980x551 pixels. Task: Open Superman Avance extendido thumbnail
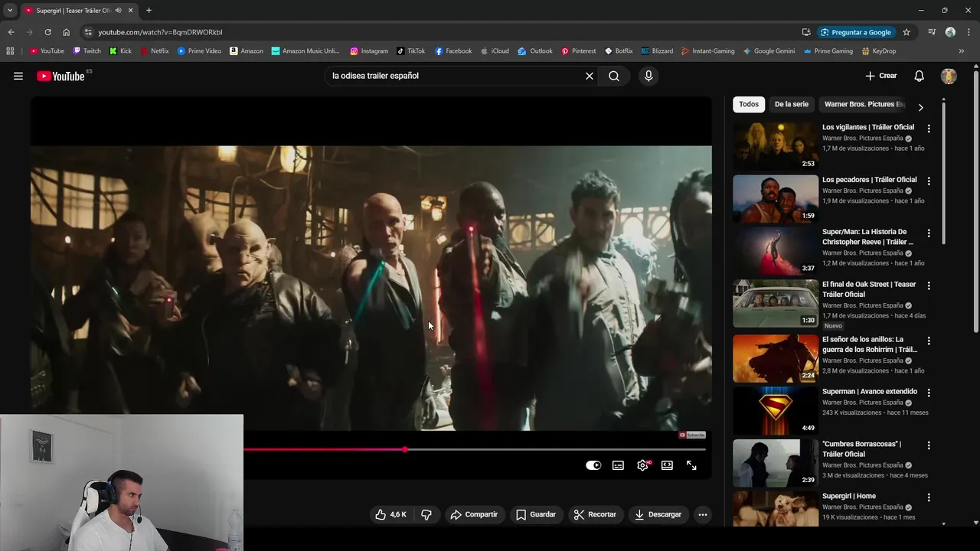[x=776, y=410]
